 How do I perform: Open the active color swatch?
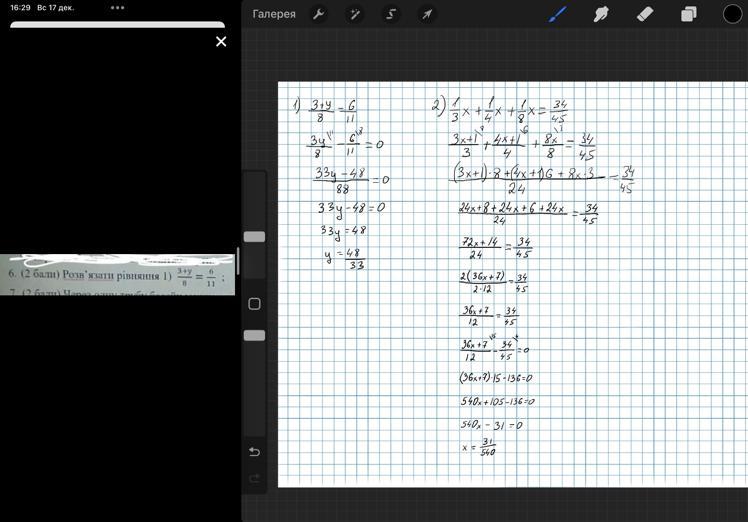[x=733, y=14]
